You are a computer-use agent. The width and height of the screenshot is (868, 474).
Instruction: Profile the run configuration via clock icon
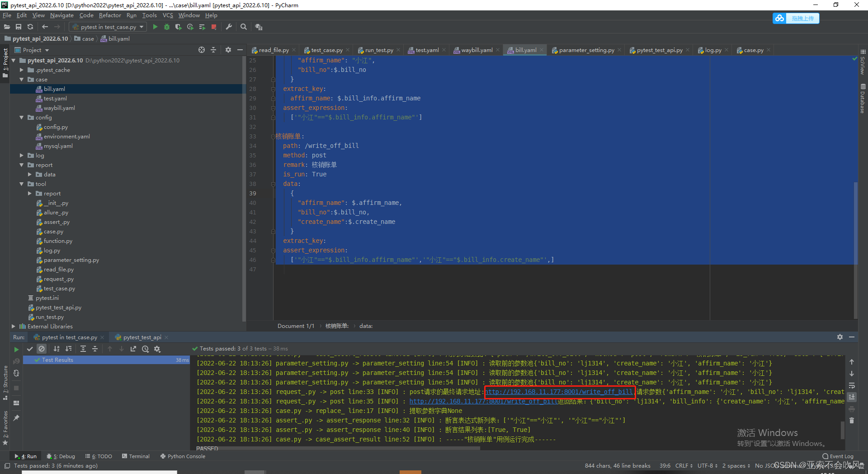click(190, 27)
